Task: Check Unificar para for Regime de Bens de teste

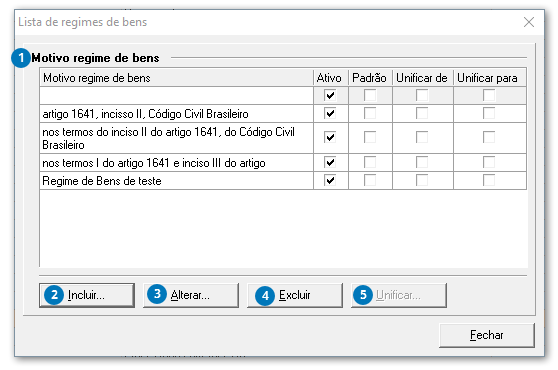Action: coord(489,180)
